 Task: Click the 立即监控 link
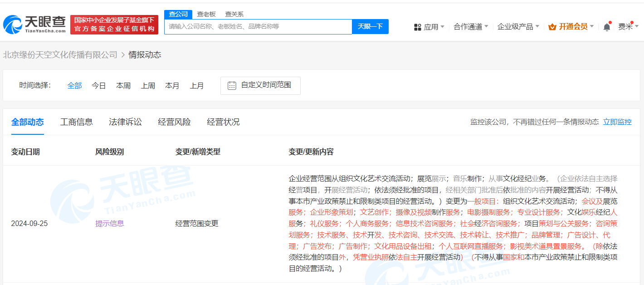pyautogui.click(x=617, y=122)
